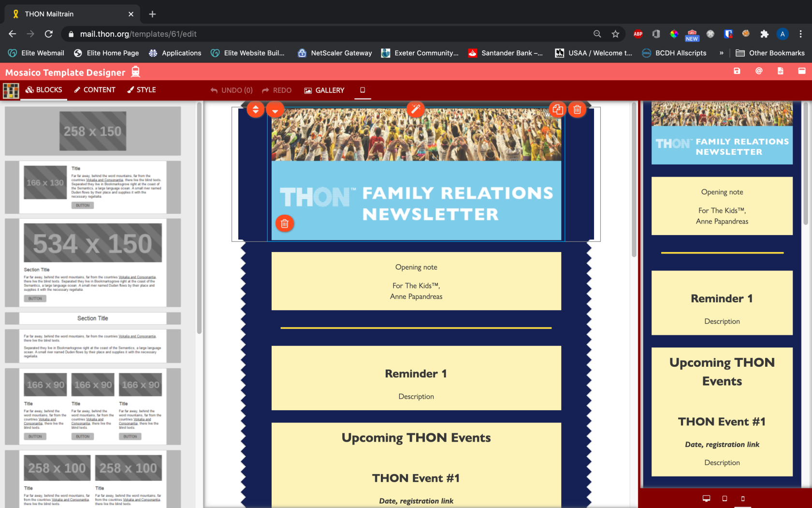812x508 pixels.
Task: Click the zoom magnifier icon in address bar
Action: coord(597,34)
